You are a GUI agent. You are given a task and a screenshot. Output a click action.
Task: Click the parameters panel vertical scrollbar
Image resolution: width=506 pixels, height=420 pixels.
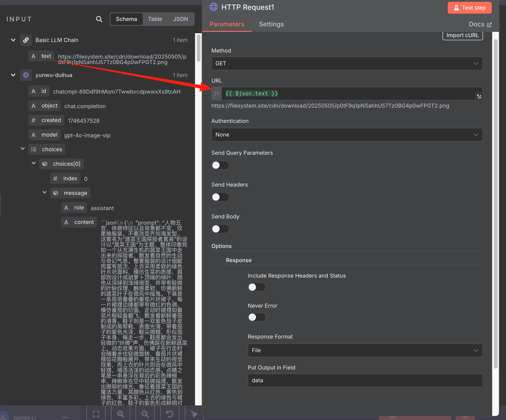(x=495, y=204)
